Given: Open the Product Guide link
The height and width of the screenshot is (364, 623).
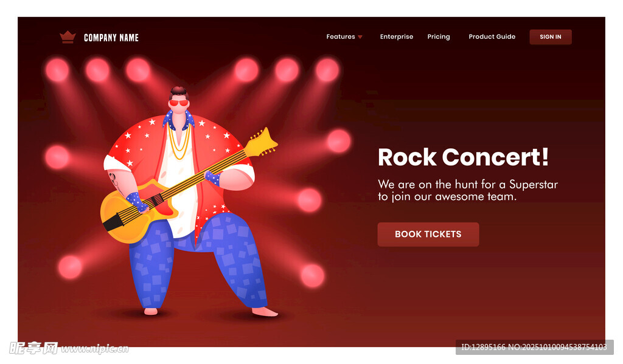Looking at the screenshot, I should [x=492, y=37].
